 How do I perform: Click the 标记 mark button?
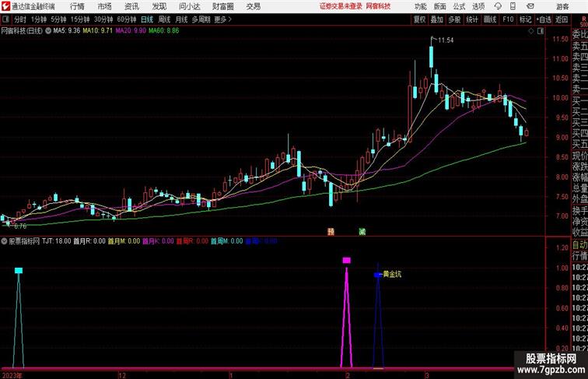click(525, 19)
